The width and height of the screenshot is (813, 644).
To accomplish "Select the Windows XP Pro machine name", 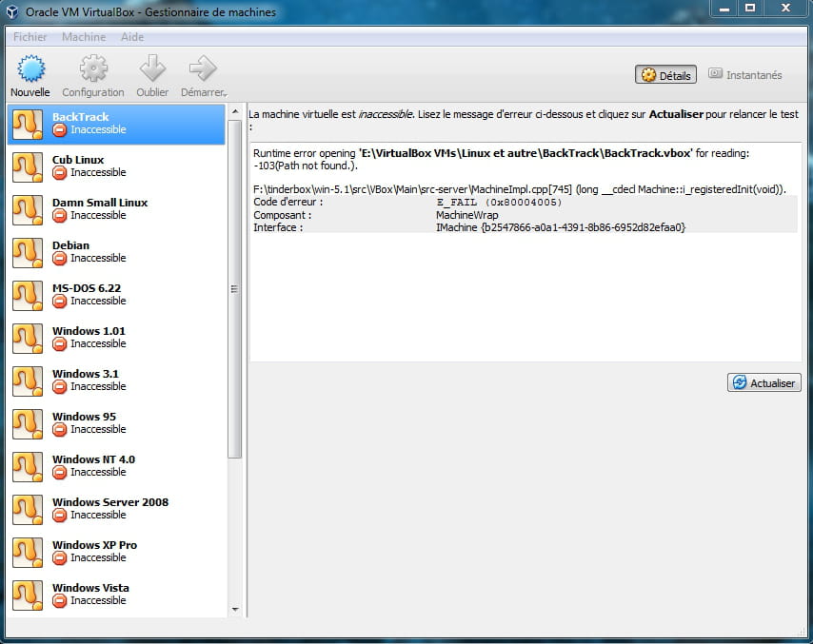I will 95,545.
